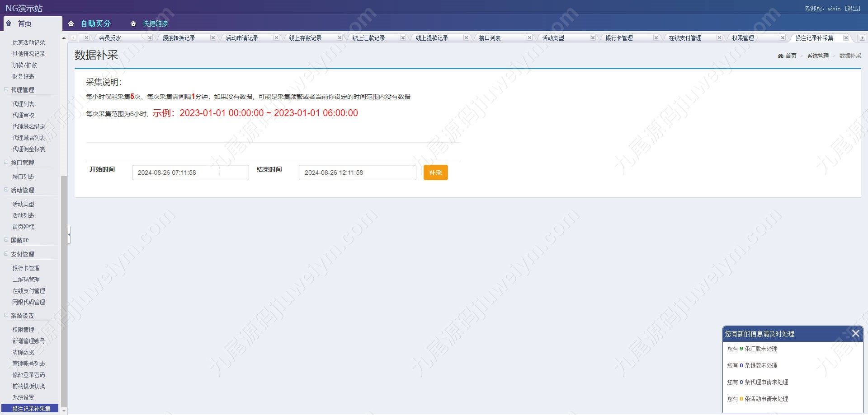Click the sidebar vertical scrollbar
Screen dimensions: 868x415
[64, 291]
